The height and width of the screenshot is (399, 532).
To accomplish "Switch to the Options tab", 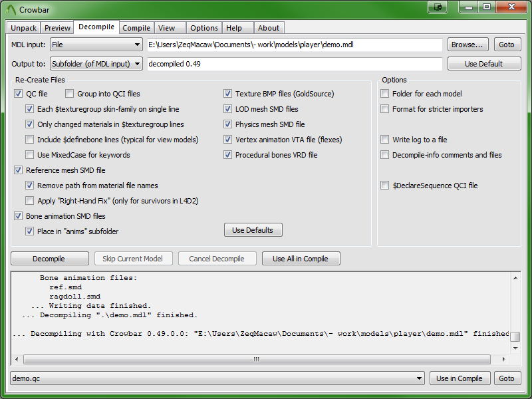I will click(204, 28).
